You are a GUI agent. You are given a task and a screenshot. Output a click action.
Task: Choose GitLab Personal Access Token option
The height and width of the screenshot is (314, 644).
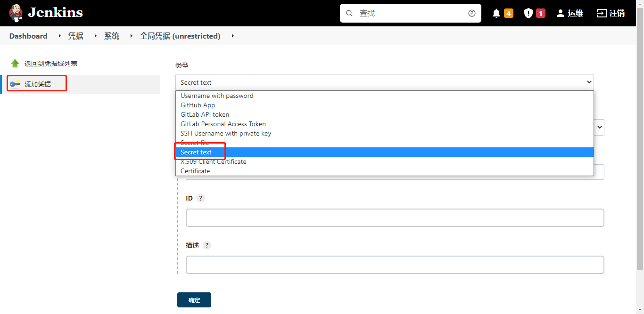click(385, 124)
